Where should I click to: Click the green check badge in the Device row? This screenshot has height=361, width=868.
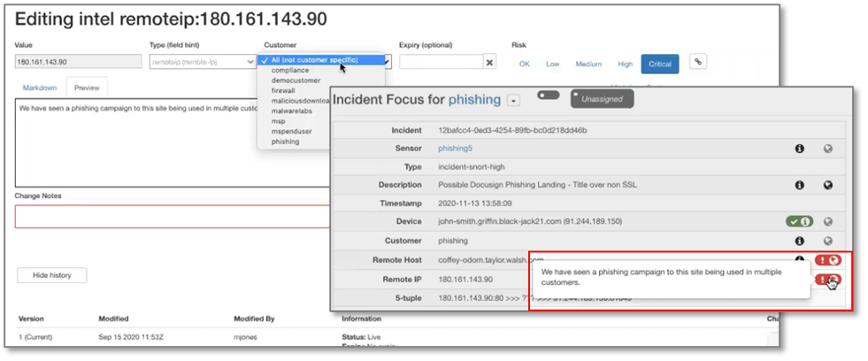point(799,222)
